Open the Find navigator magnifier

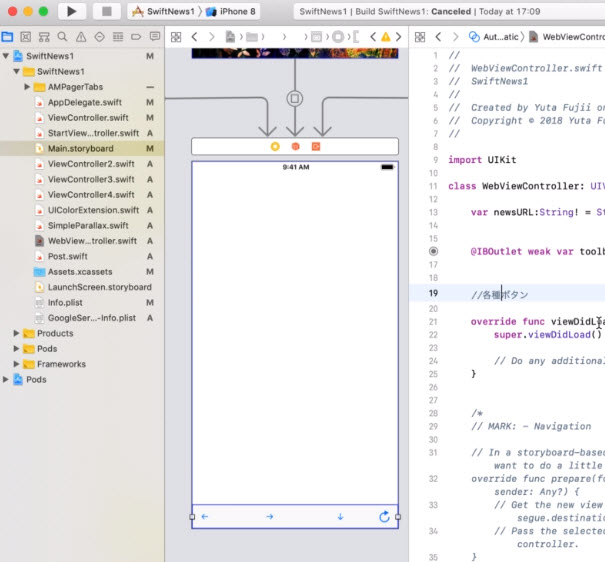coord(62,37)
